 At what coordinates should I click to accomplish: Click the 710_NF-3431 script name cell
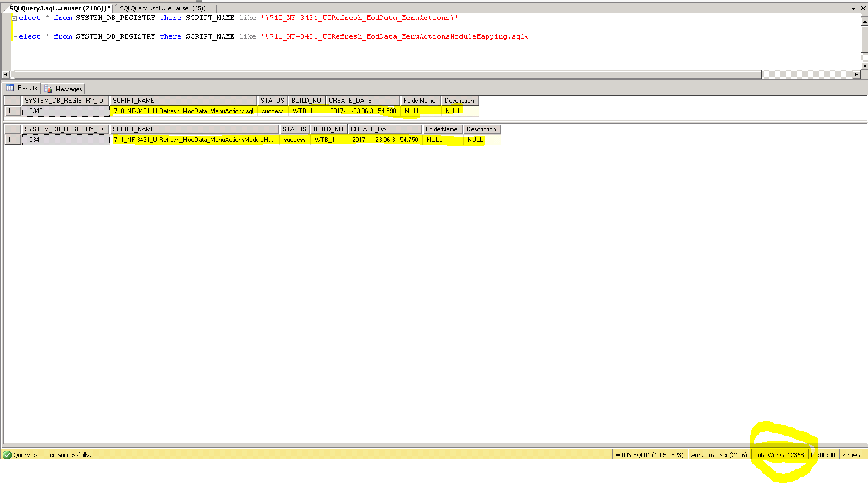(183, 111)
